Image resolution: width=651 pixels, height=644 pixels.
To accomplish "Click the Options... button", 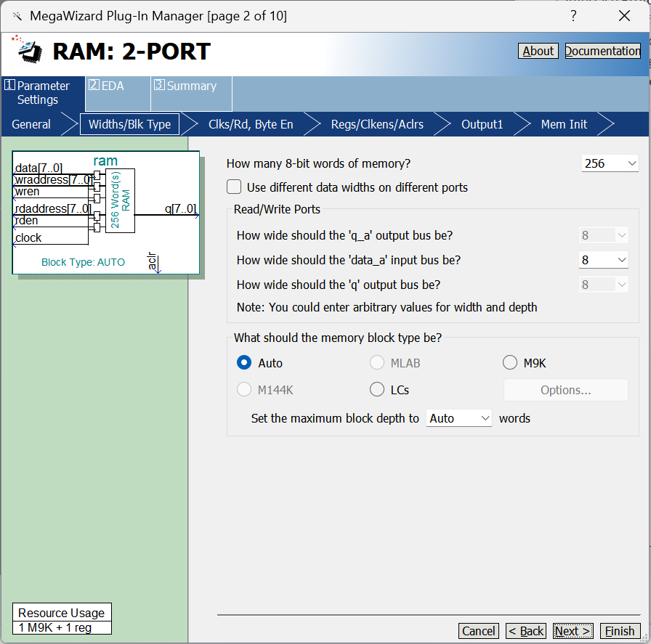I will (x=565, y=390).
